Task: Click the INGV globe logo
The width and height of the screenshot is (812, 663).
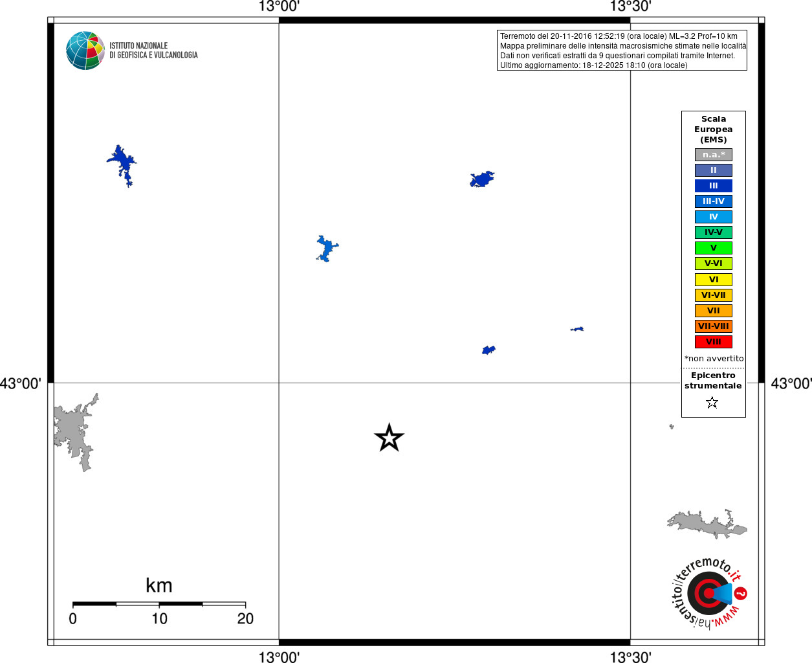Action: (85, 51)
